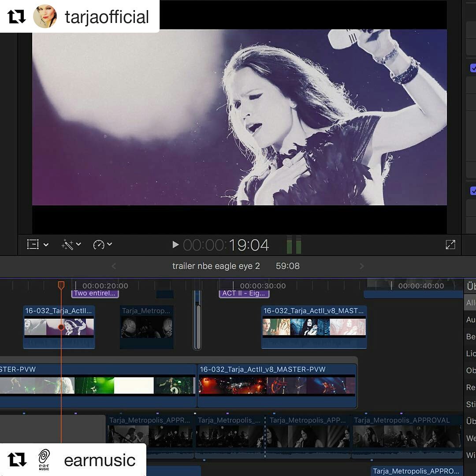Click the 00:00:20:00 ruler mark
Screen dimensions: 476x476
point(105,286)
